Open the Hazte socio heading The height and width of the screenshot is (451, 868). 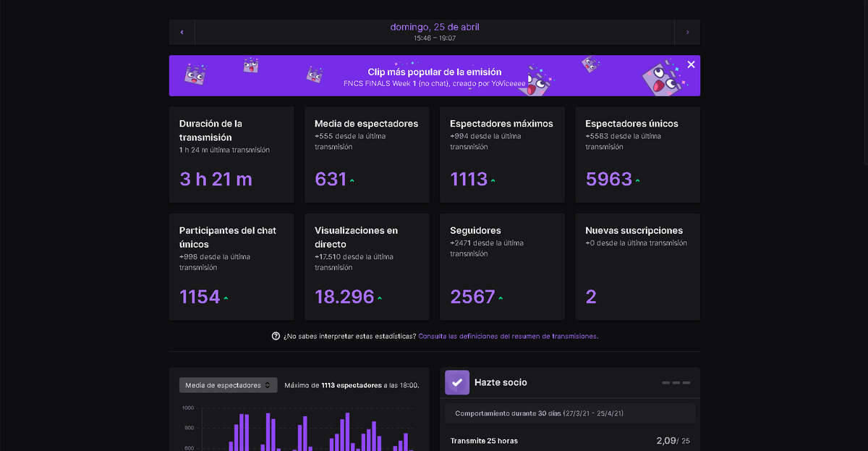coord(501,382)
